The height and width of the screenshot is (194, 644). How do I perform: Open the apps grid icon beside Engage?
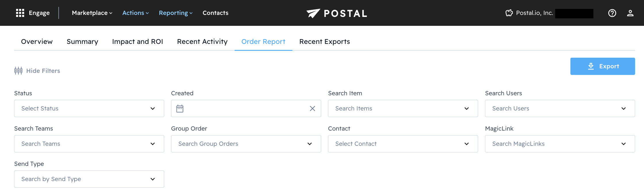pyautogui.click(x=20, y=13)
